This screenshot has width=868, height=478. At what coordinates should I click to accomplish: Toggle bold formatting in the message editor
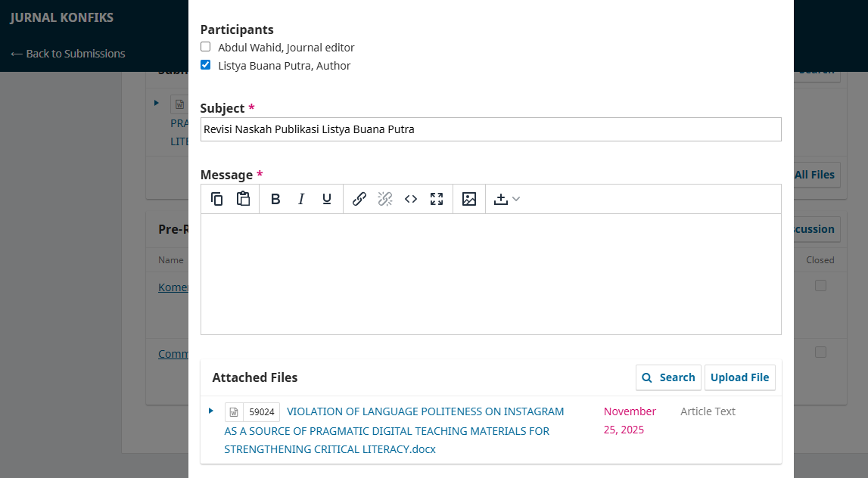[275, 199]
